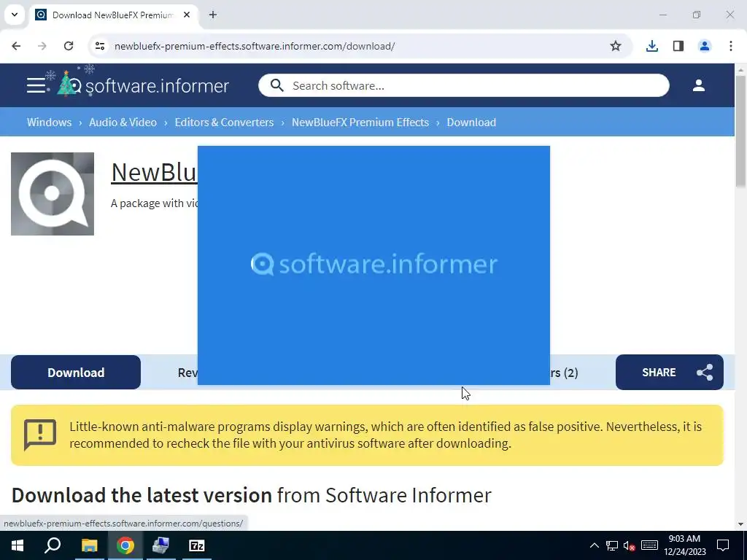Open the hamburger menu on Software Informer
This screenshot has width=747, height=560.
click(36, 86)
